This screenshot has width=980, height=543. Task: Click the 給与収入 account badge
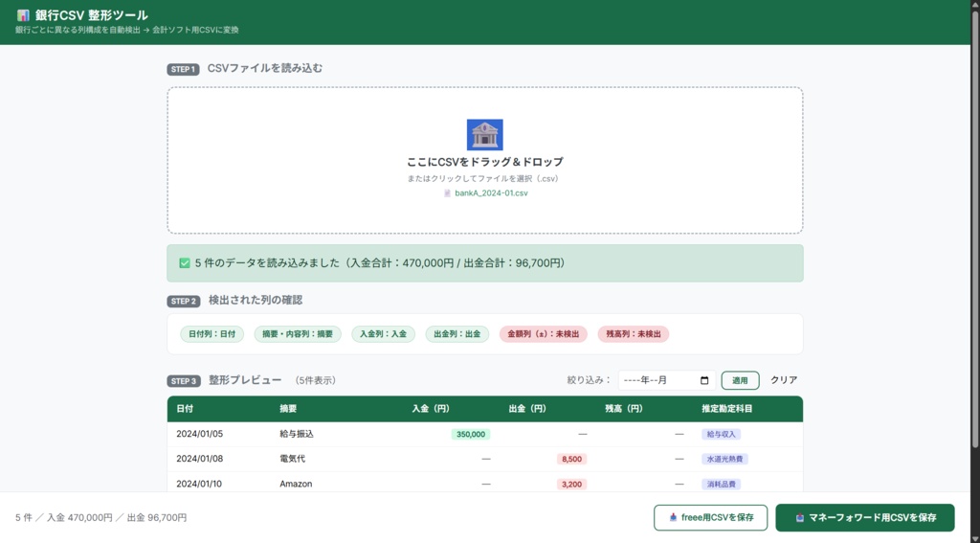pos(721,434)
